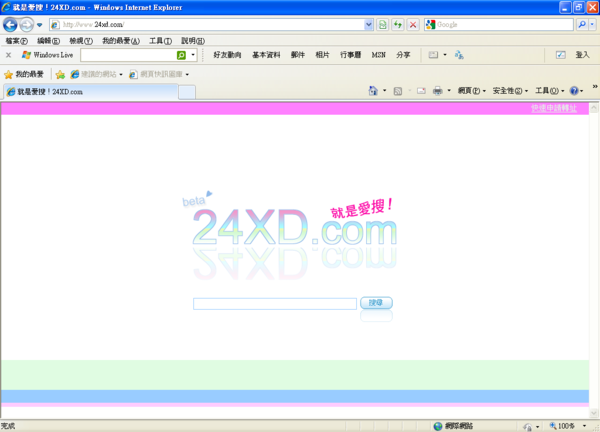Click the checkmark icon left of 登入
600x432 pixels.
pyautogui.click(x=561, y=55)
